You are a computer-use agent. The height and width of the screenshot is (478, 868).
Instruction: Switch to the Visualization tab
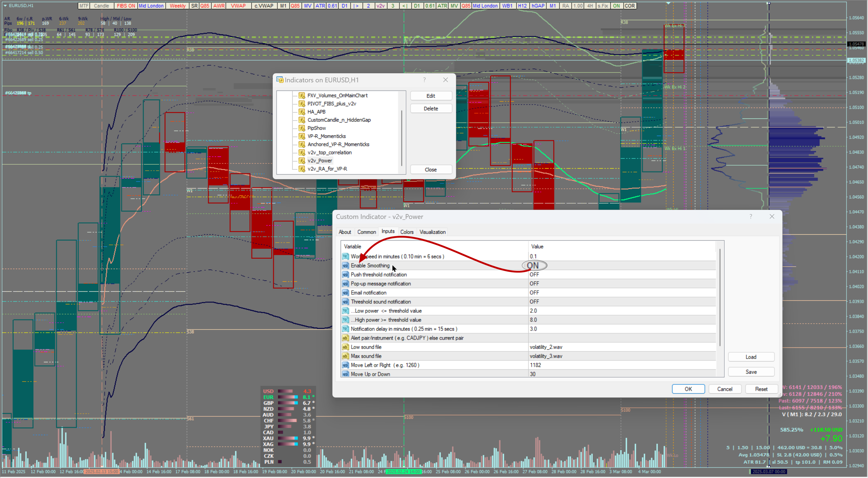[x=432, y=232]
